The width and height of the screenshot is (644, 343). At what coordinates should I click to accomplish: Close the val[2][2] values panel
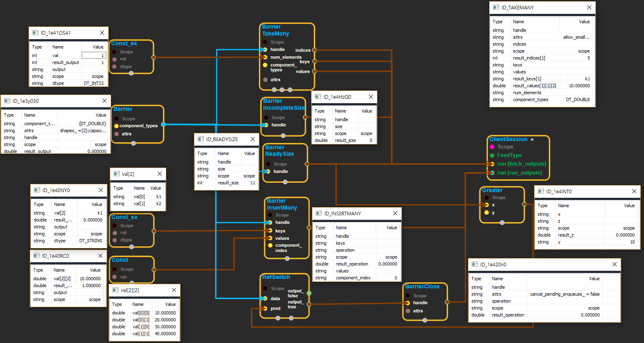tap(174, 290)
